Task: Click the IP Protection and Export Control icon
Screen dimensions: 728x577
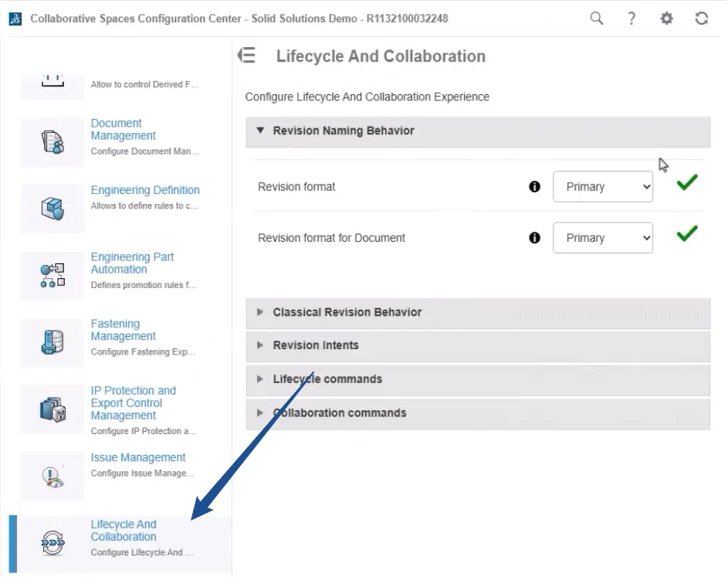Action: (x=52, y=409)
